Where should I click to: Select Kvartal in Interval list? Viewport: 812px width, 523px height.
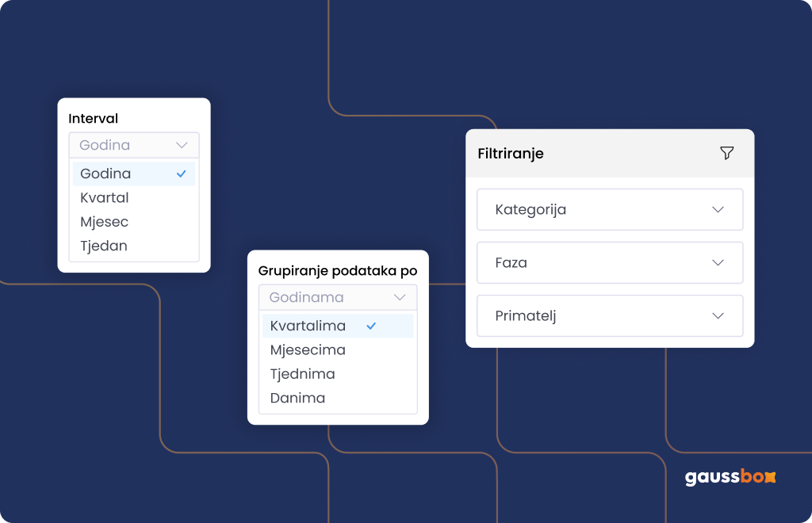click(x=133, y=197)
